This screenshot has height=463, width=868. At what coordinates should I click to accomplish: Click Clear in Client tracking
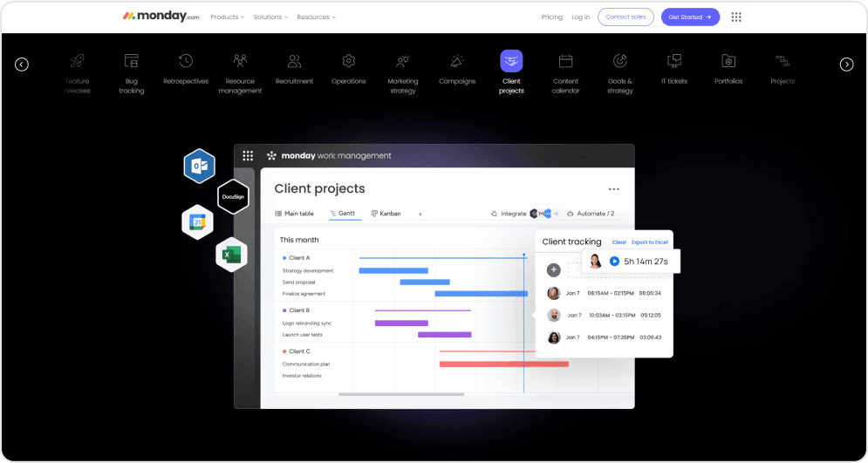(x=619, y=242)
